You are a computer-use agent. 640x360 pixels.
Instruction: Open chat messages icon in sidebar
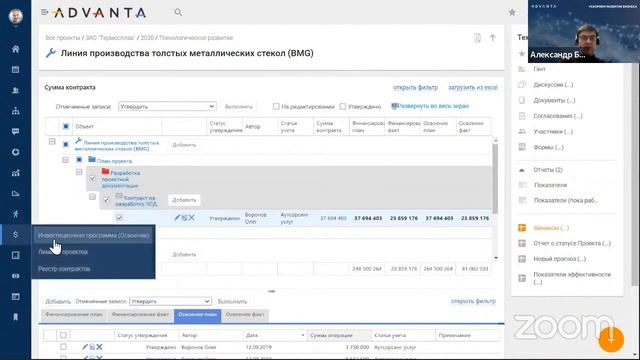tap(16, 131)
